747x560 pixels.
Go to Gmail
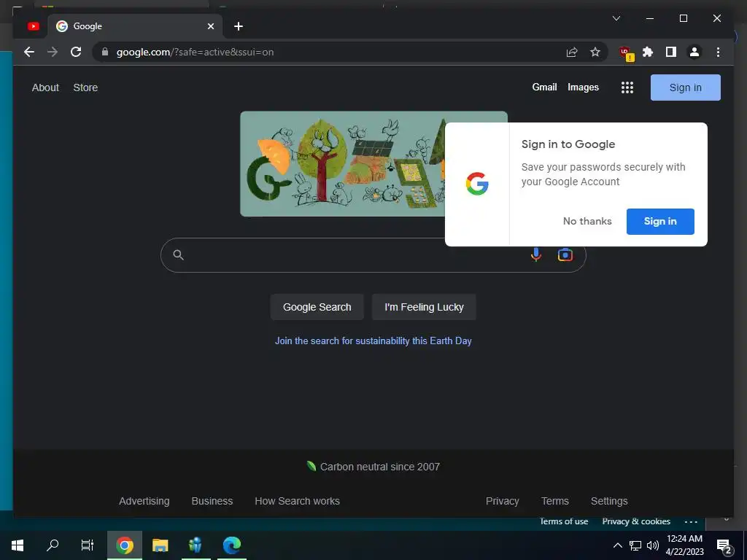(544, 87)
